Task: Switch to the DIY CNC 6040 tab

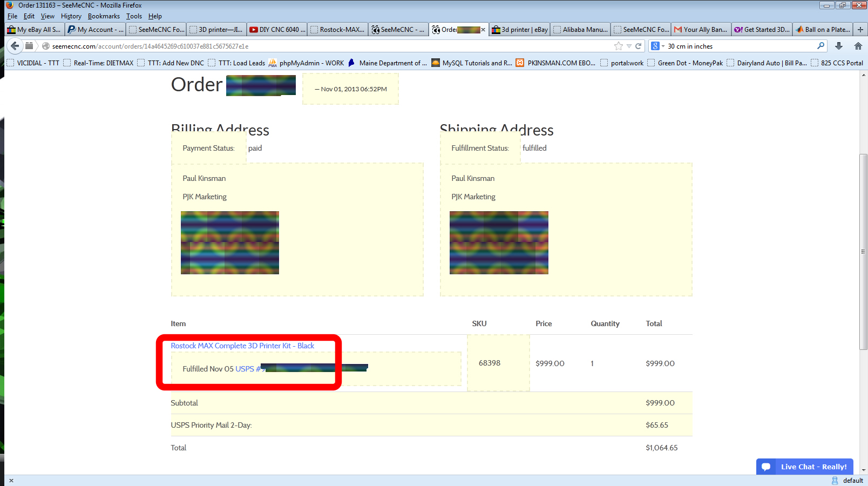Action: (x=277, y=30)
